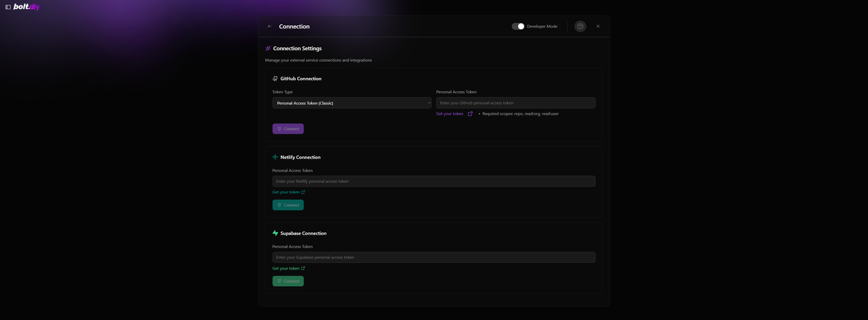Open Netlify Get your token link
The image size is (868, 320).
(x=288, y=193)
